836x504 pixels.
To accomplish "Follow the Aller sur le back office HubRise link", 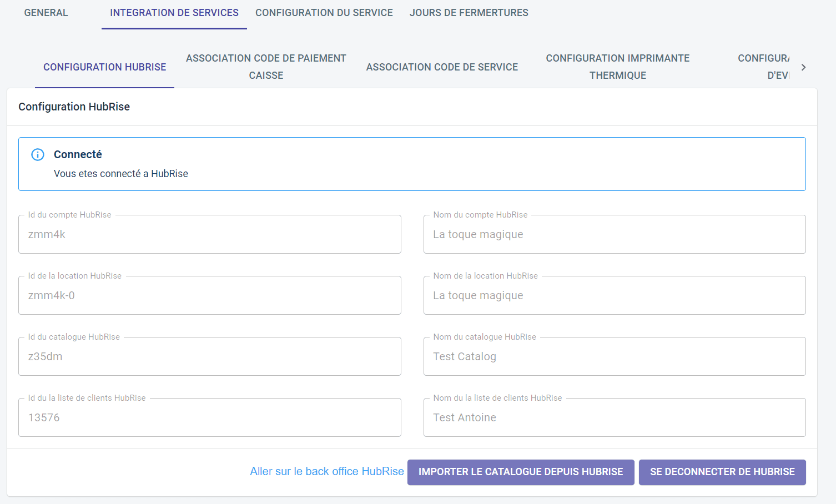I will 326,472.
